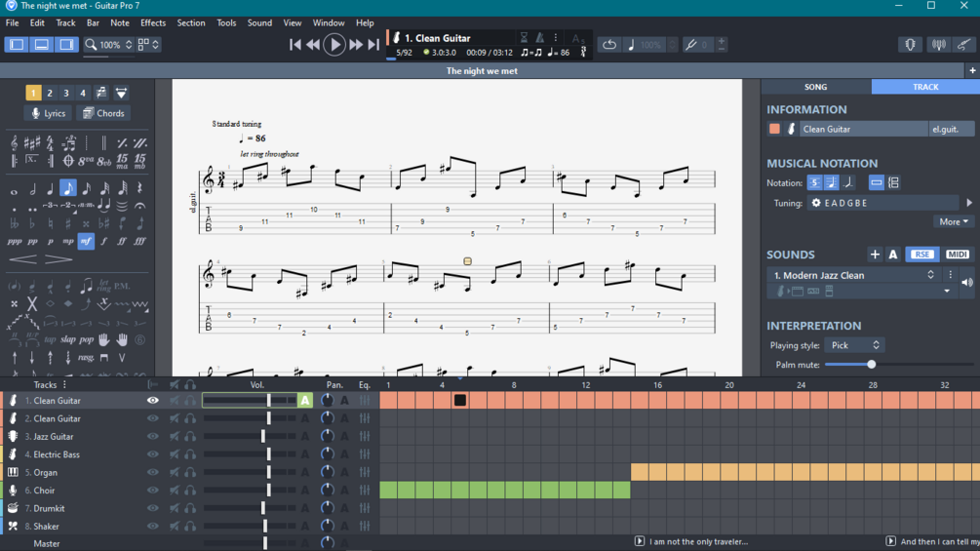This screenshot has height=551, width=980.
Task: Enable loop playback
Action: pyautogui.click(x=609, y=44)
